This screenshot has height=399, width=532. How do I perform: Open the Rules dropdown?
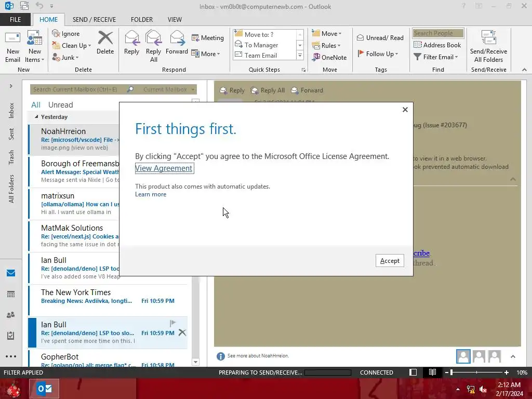tap(326, 46)
